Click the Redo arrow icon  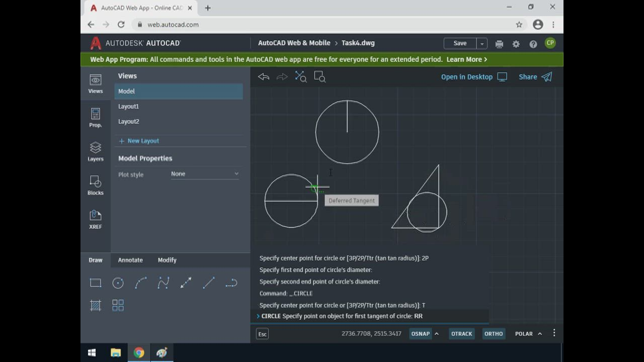pos(282,77)
